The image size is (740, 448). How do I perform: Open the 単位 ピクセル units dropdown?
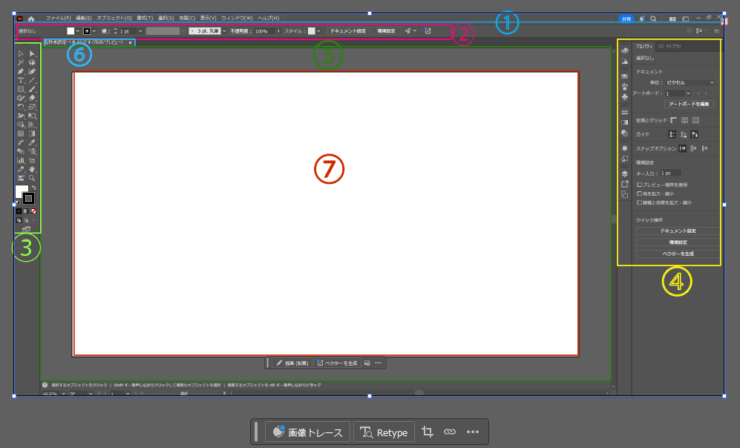690,83
